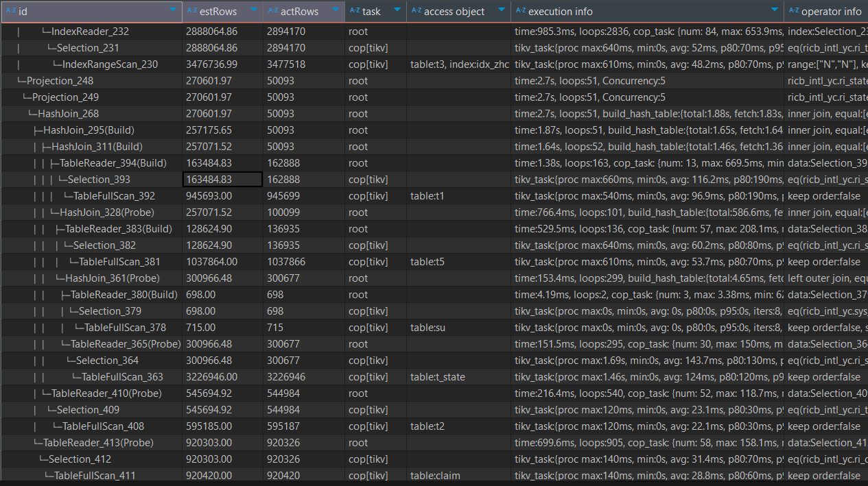Viewport: 868px width, 486px height.
Task: Click the actRows value 544984 for TableReader_410(Probe)
Action: tap(304, 393)
